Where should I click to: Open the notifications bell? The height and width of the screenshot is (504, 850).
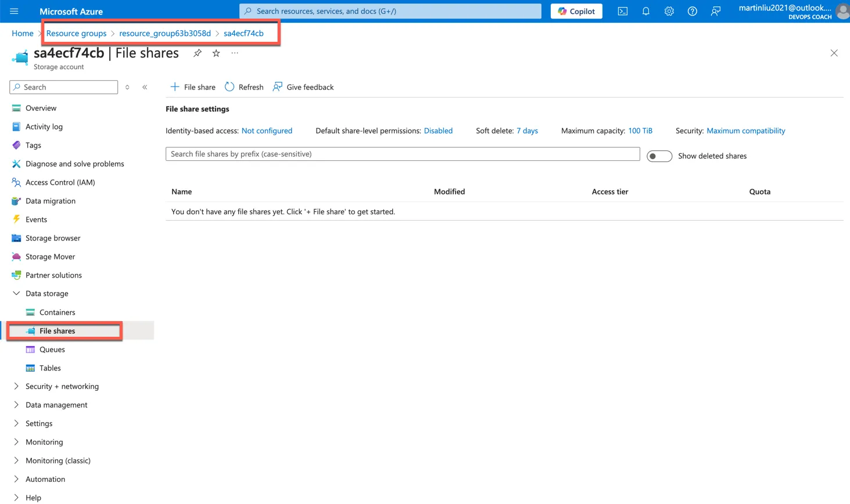pyautogui.click(x=645, y=11)
